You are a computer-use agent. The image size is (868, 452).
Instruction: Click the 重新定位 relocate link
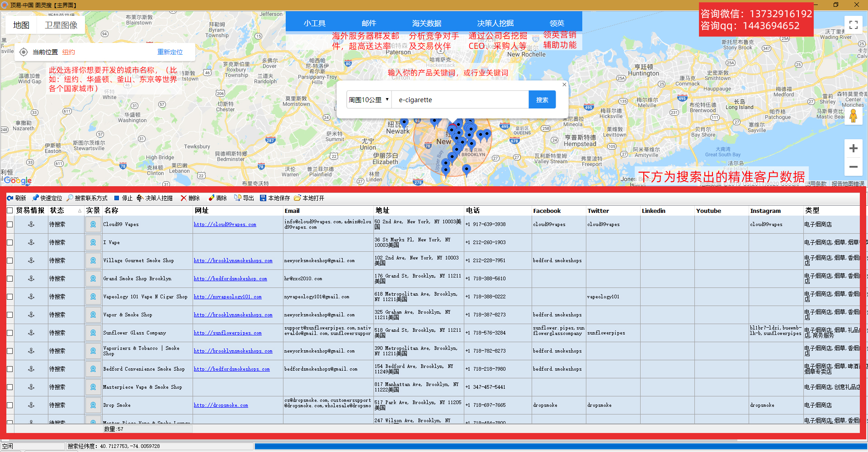[x=170, y=52]
